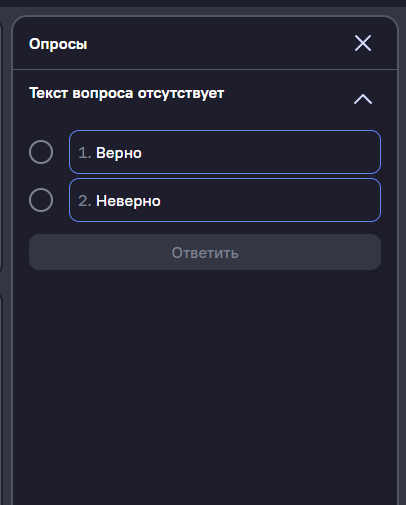Click the Текст вопроса отсутствует question header
This screenshot has height=505, width=406.
pyautogui.click(x=126, y=93)
